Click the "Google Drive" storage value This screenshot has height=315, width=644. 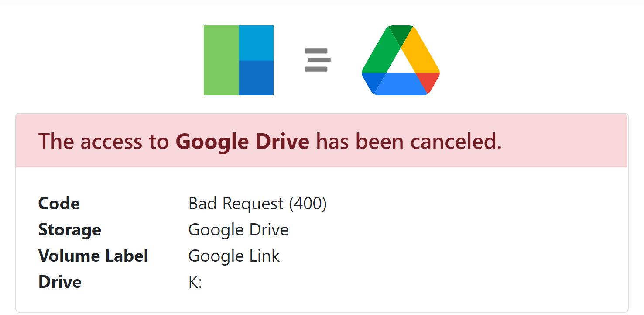(238, 230)
